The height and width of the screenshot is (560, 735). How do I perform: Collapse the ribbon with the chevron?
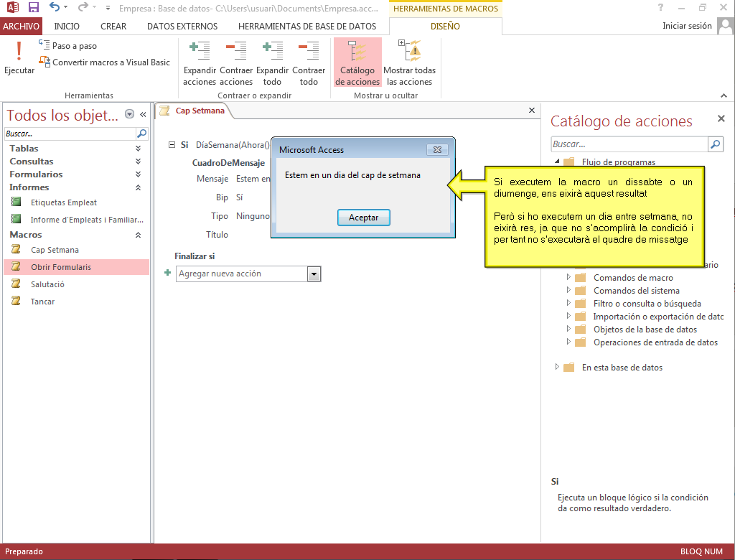724,95
